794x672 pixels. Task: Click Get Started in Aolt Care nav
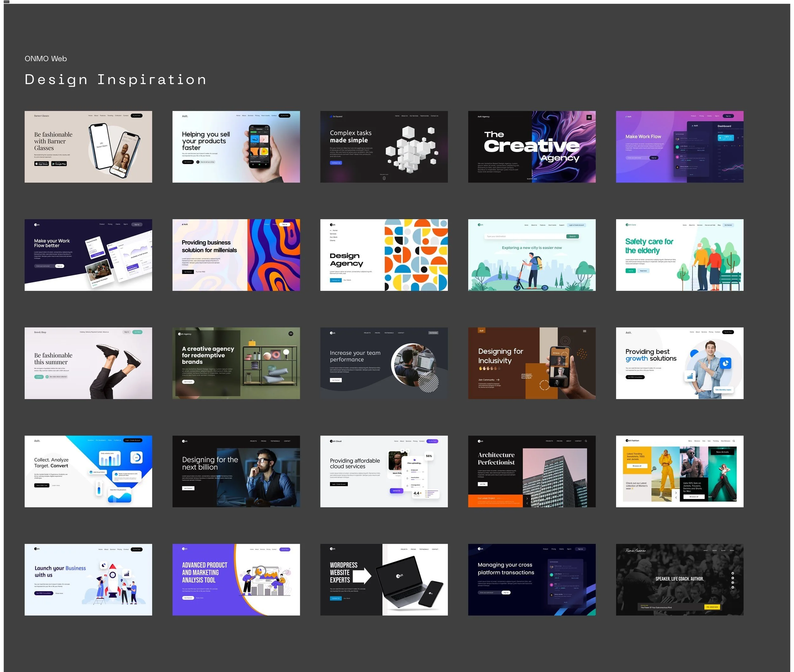pyautogui.click(x=728, y=225)
